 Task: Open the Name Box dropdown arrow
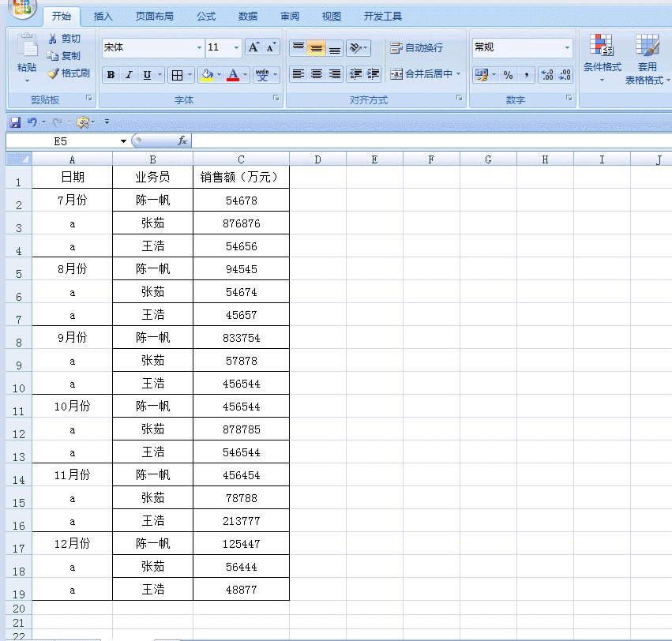click(x=123, y=141)
